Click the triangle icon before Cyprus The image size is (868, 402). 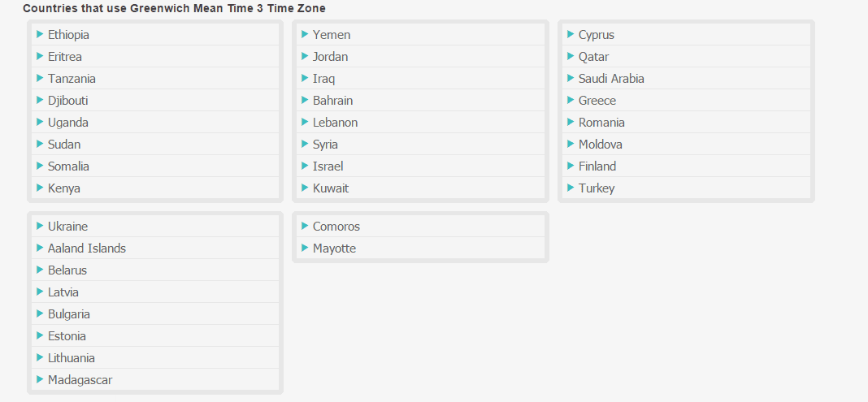coord(571,34)
